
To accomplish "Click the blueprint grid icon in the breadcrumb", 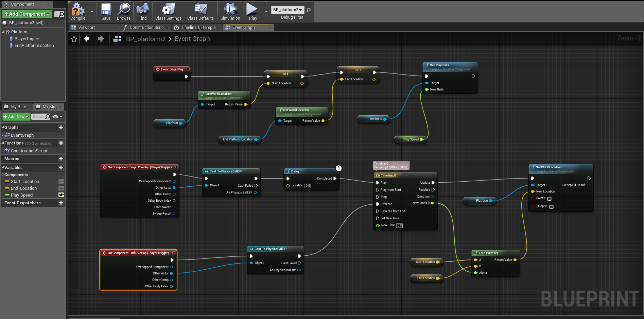I will pyautogui.click(x=118, y=39).
